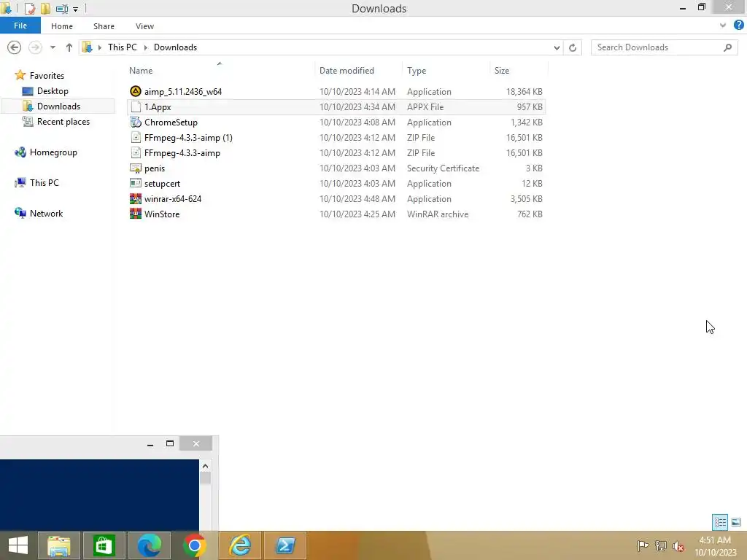The image size is (747, 560).
Task: Click the 10/10/2023 4:48 AM date cell
Action: coord(357,198)
